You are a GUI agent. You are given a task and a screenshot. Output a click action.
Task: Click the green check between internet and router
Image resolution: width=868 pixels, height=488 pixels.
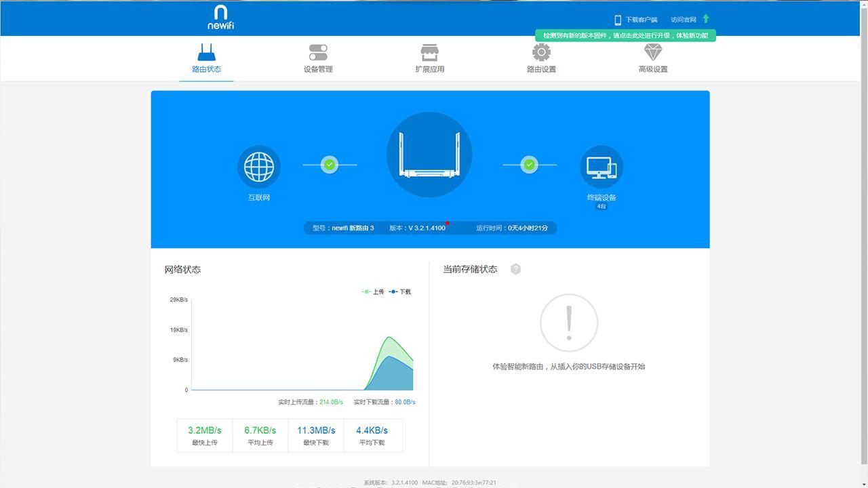tap(330, 165)
